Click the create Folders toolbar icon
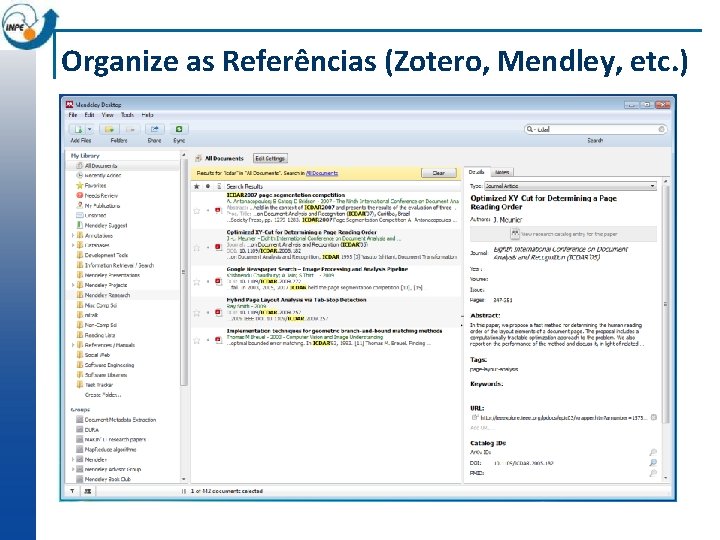The width and height of the screenshot is (720, 540). point(109,129)
